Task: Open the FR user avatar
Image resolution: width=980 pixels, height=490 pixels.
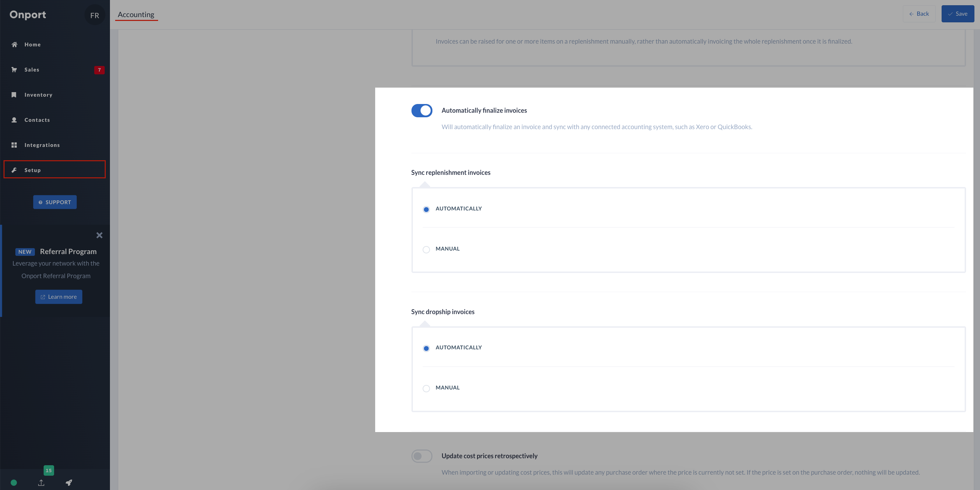Action: [x=95, y=15]
